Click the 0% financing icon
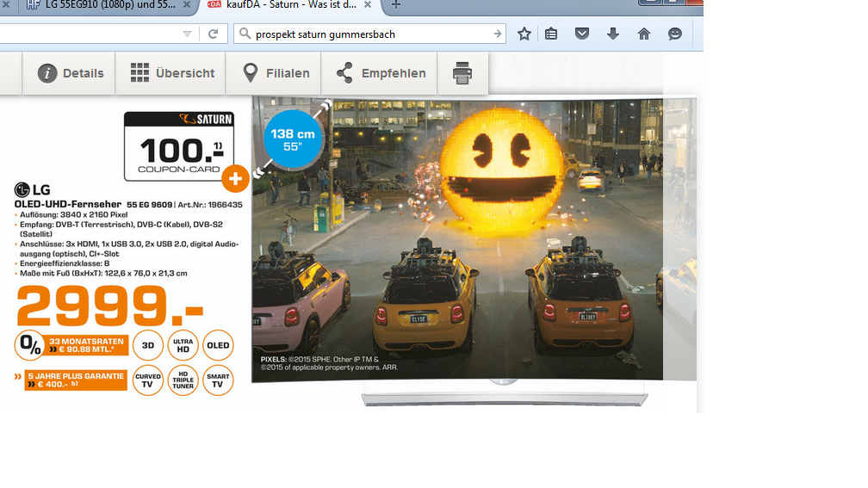 (x=30, y=344)
